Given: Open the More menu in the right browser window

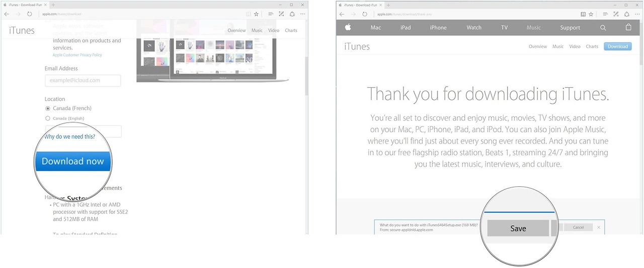Looking at the screenshot, I should pyautogui.click(x=638, y=14).
